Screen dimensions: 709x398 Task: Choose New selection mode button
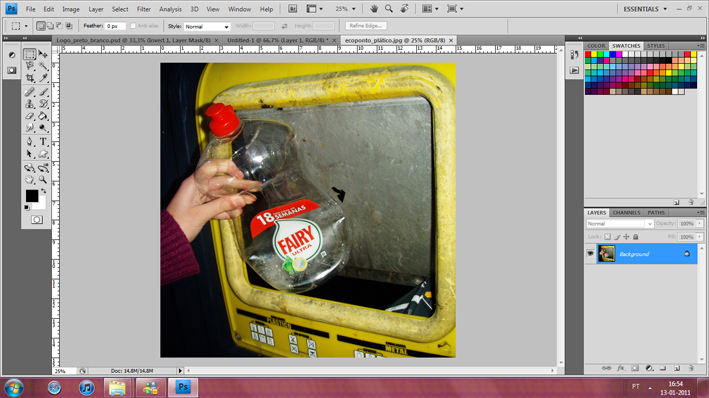click(41, 26)
